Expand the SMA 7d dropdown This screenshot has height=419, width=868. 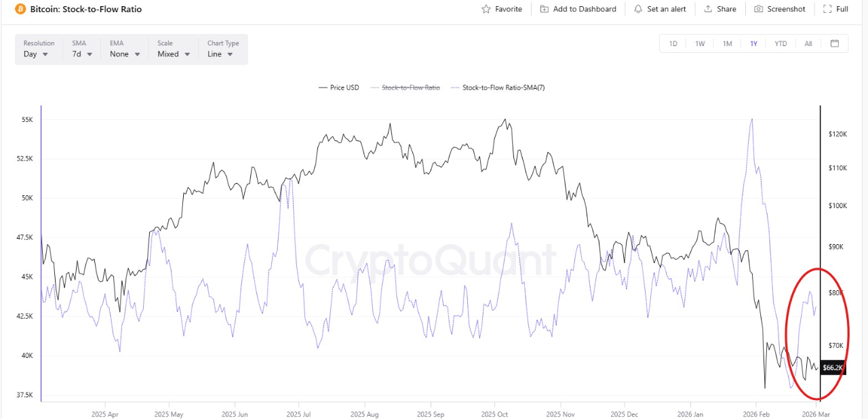coord(83,54)
